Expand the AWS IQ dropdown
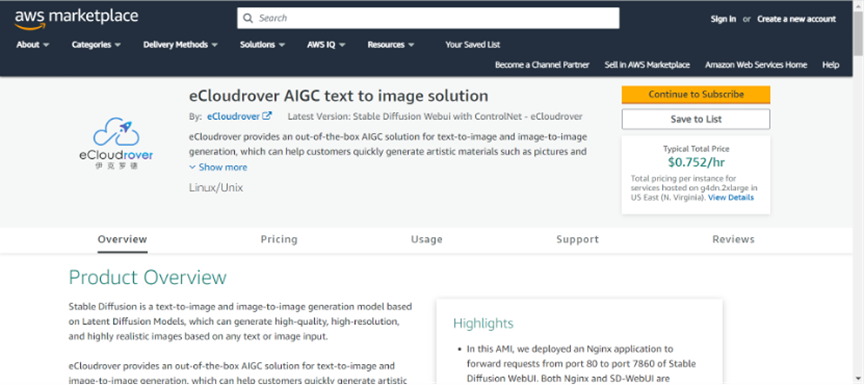Screen dimensions: 865x385 (x=326, y=45)
